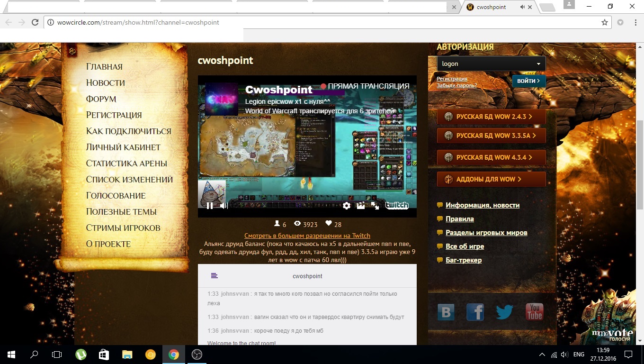644x364 pixels.
Task: Expand the Аддоны для WoW link
Action: coord(491,179)
